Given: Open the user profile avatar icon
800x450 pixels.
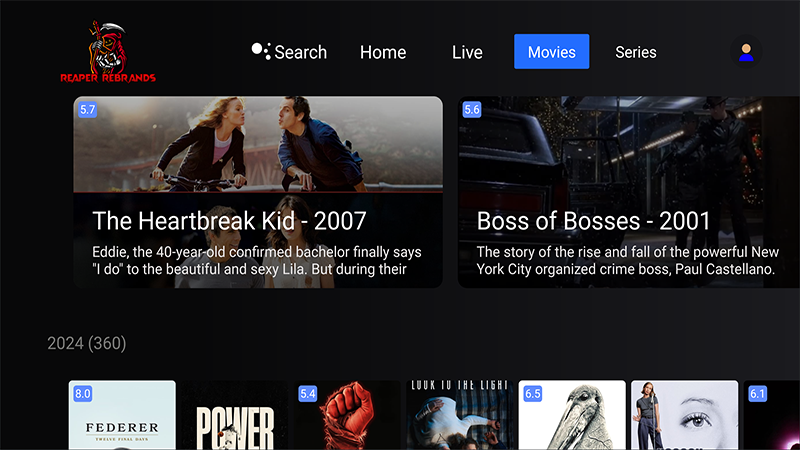Looking at the screenshot, I should (x=746, y=52).
